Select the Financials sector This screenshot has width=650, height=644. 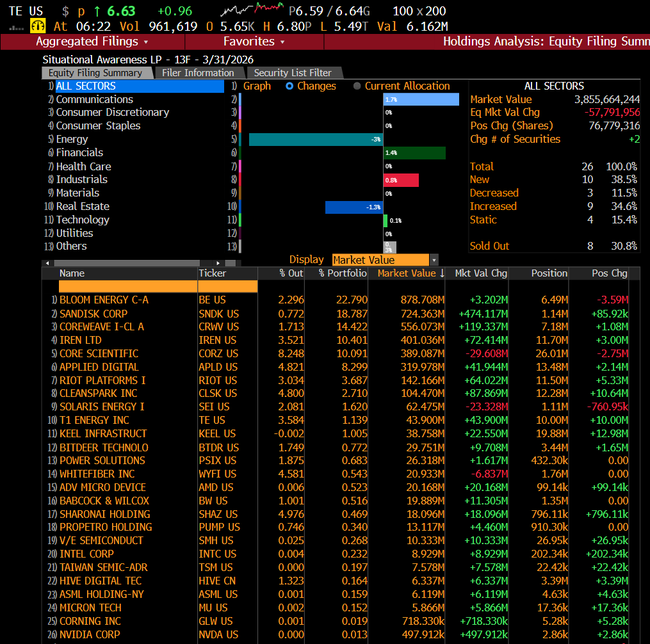79,152
